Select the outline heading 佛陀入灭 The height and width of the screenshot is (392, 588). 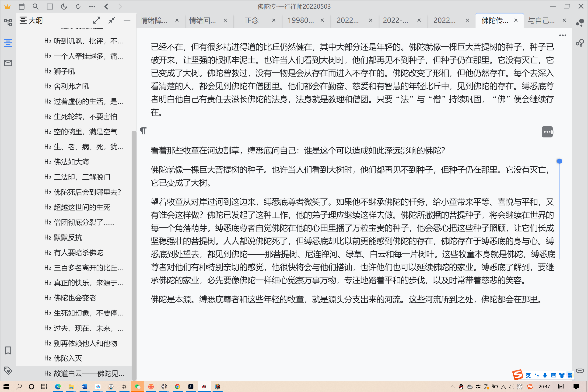click(67, 358)
